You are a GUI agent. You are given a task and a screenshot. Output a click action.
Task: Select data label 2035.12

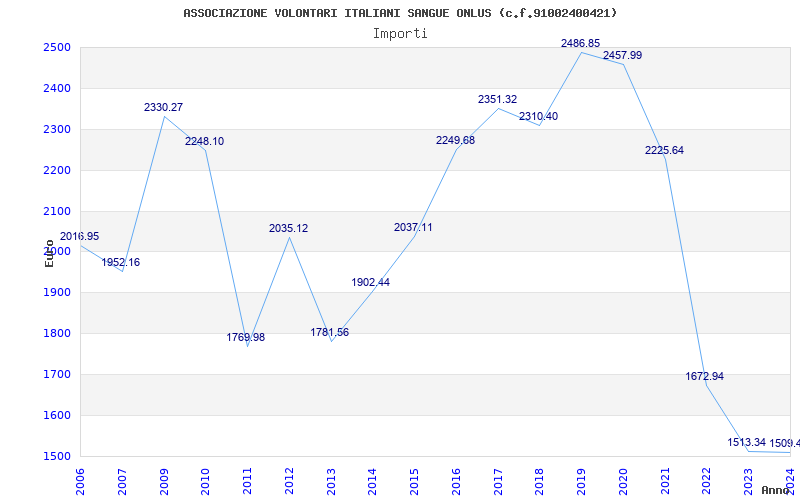coord(289,229)
